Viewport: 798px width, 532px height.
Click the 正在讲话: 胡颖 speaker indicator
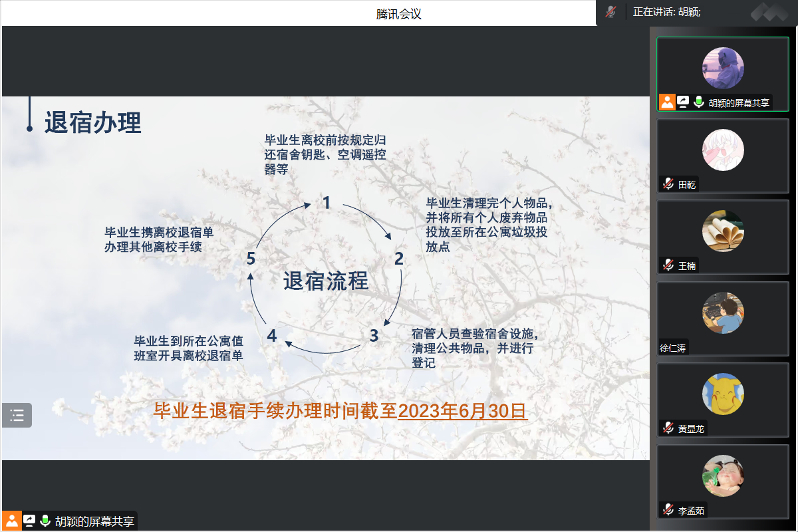coord(666,12)
